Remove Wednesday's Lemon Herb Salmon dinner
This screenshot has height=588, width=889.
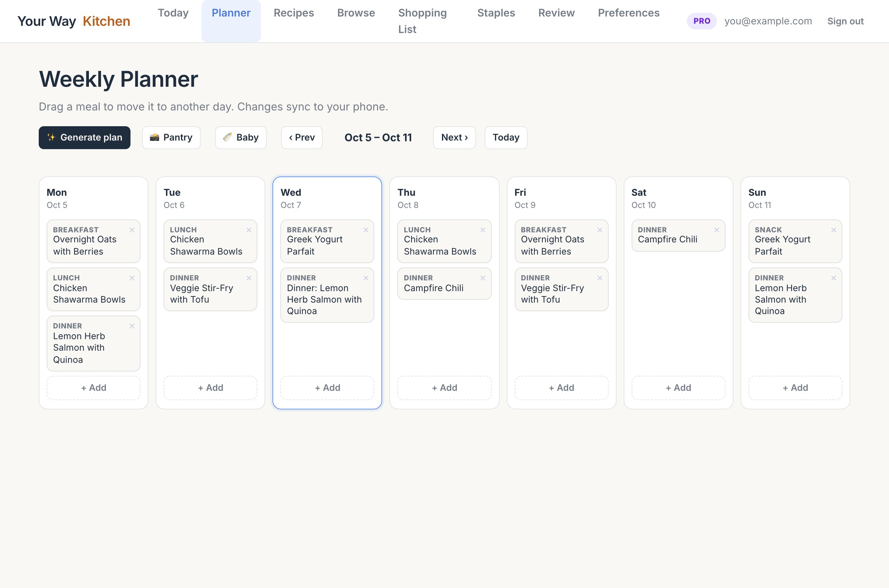[366, 278]
